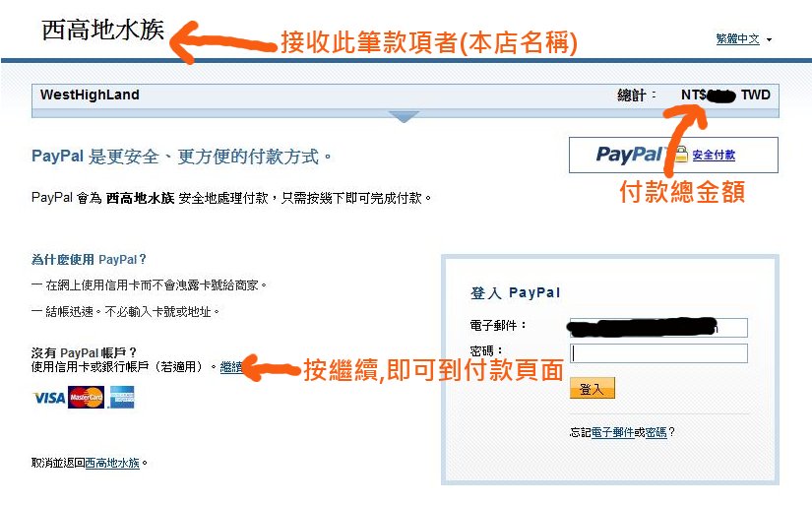Click 繼續 link to pay by card

pyautogui.click(x=231, y=367)
